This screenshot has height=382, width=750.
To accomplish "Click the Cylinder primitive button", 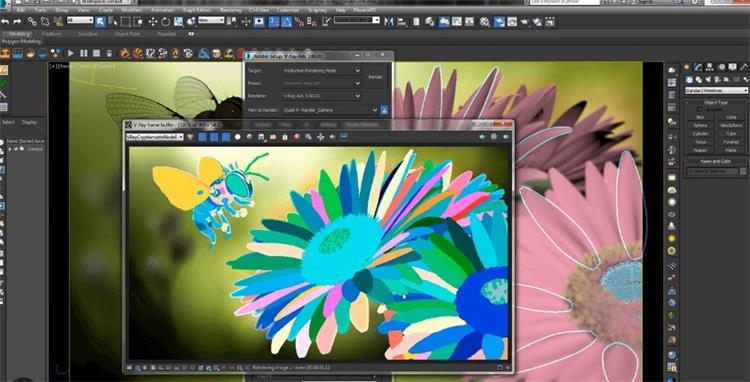I will 700,134.
